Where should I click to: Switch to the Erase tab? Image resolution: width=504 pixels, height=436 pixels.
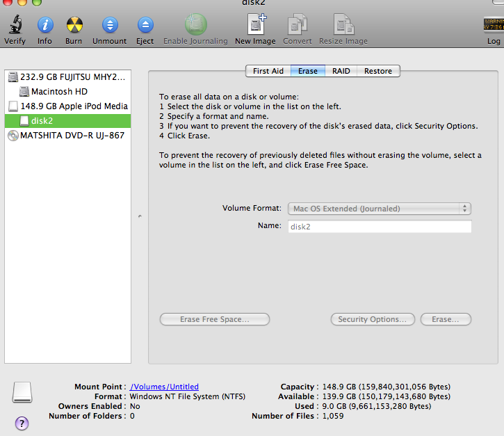[x=307, y=71]
